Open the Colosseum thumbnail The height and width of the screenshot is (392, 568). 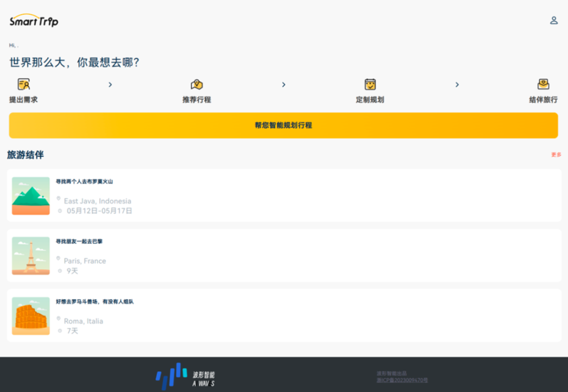click(x=31, y=316)
